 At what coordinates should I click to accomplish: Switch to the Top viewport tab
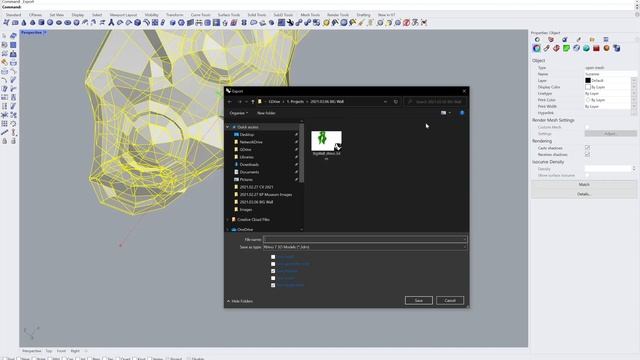(x=49, y=351)
